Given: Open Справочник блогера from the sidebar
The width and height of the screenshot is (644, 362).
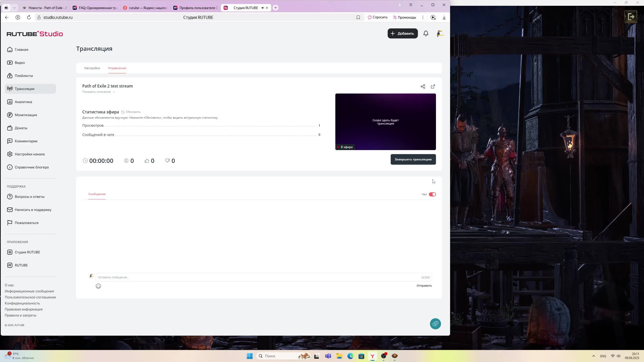Looking at the screenshot, I should point(32,167).
